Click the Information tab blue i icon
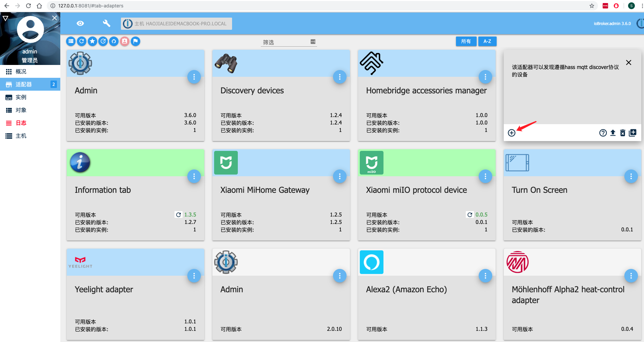The height and width of the screenshot is (342, 644). (80, 162)
